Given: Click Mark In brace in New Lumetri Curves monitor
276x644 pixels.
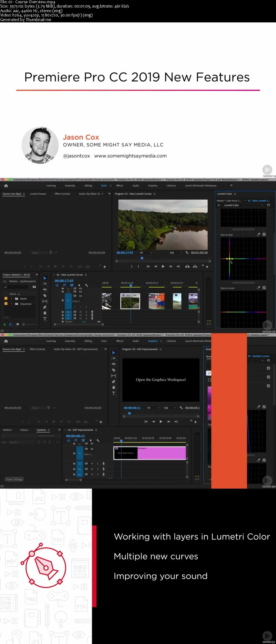Looking at the screenshot, I should tap(132, 267).
